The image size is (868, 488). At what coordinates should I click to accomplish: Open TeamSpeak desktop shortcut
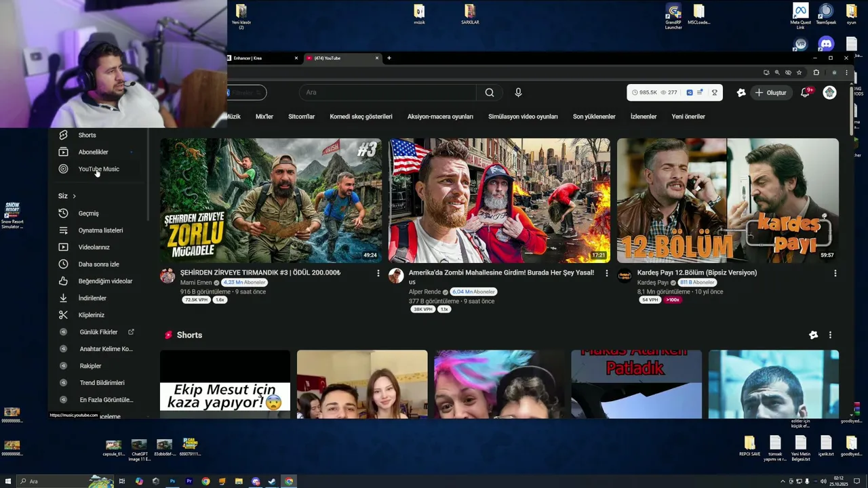[826, 15]
